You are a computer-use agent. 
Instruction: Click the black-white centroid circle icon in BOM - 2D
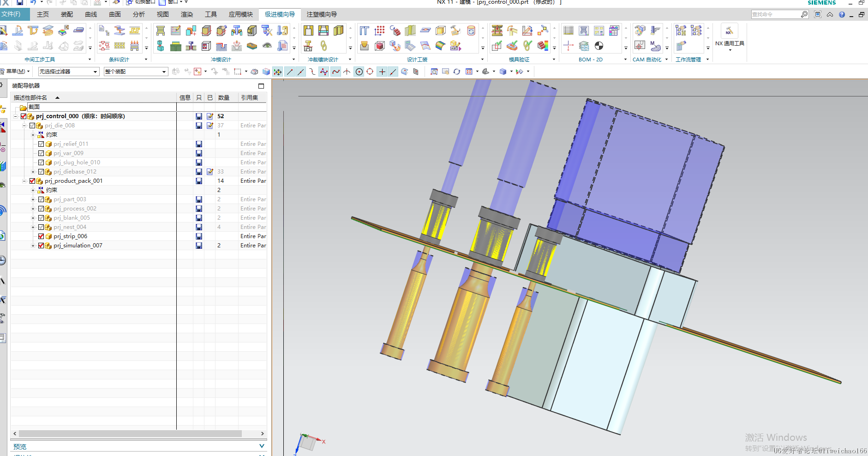pyautogui.click(x=599, y=46)
